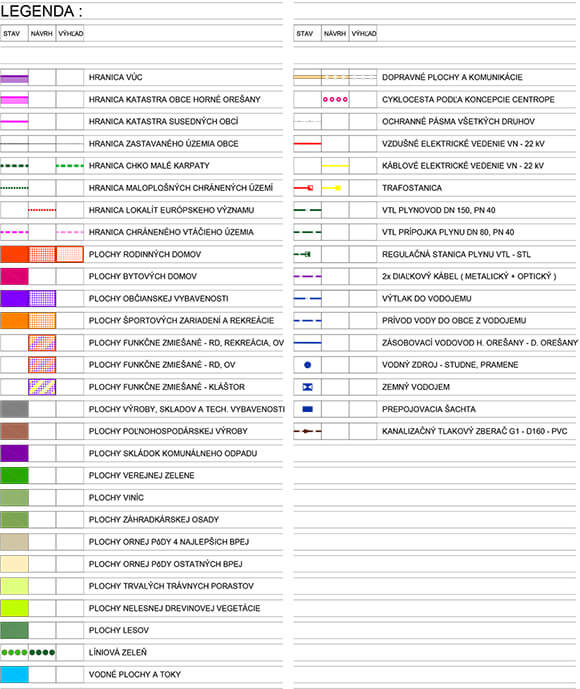This screenshot has height=689, width=580.
Task: Click the text HRANICA ZASTAVANÉHO ÚZEMIA OBCE
Action: pos(163,144)
